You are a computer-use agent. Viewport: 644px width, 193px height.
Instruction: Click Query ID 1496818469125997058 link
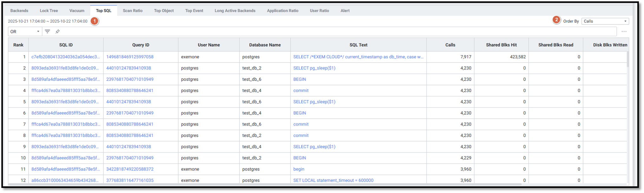130,57
